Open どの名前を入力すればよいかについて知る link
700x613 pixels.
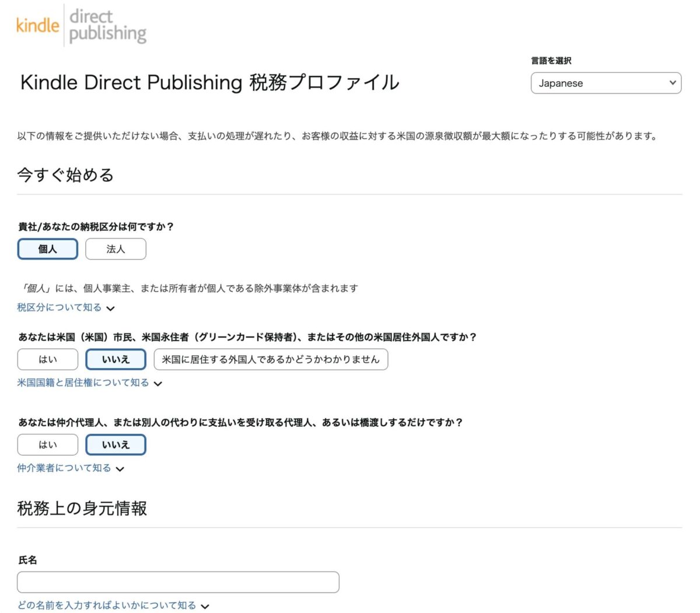(107, 605)
